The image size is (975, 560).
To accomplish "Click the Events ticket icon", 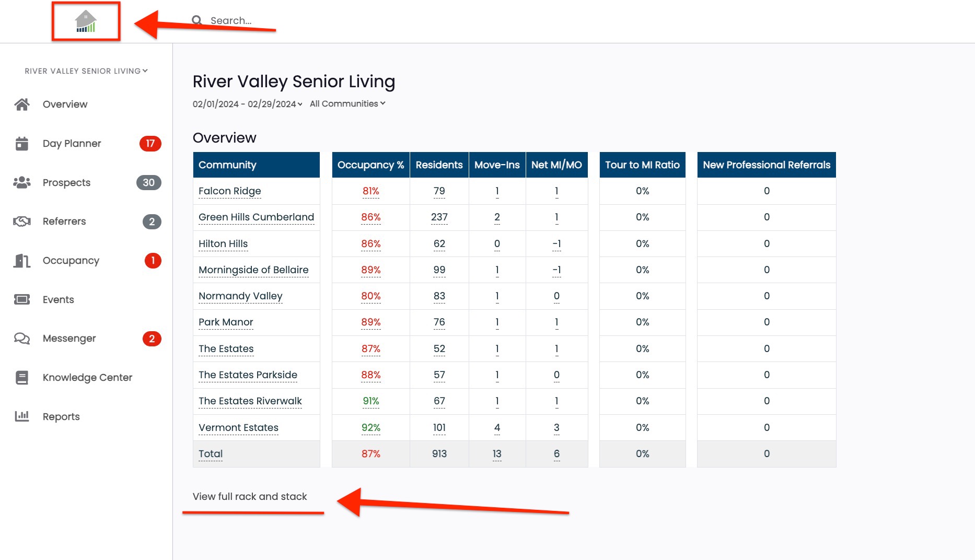I will 22,299.
